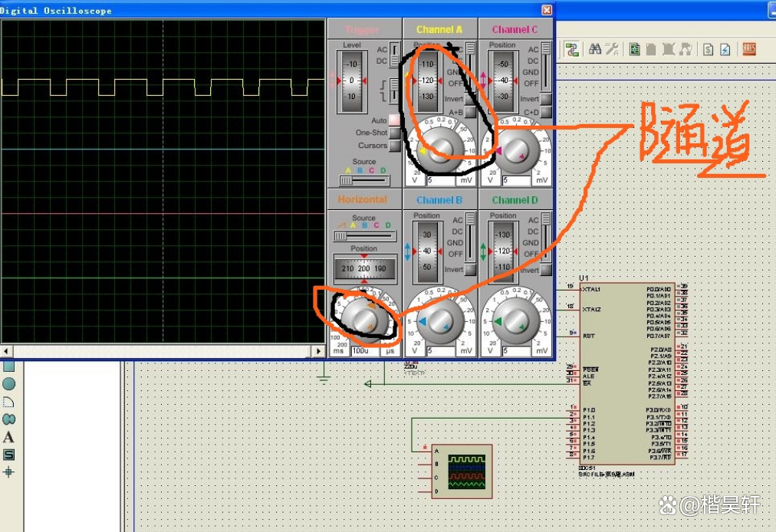Click Channel B voltage scale field
This screenshot has height=532, width=776.
(x=440, y=350)
